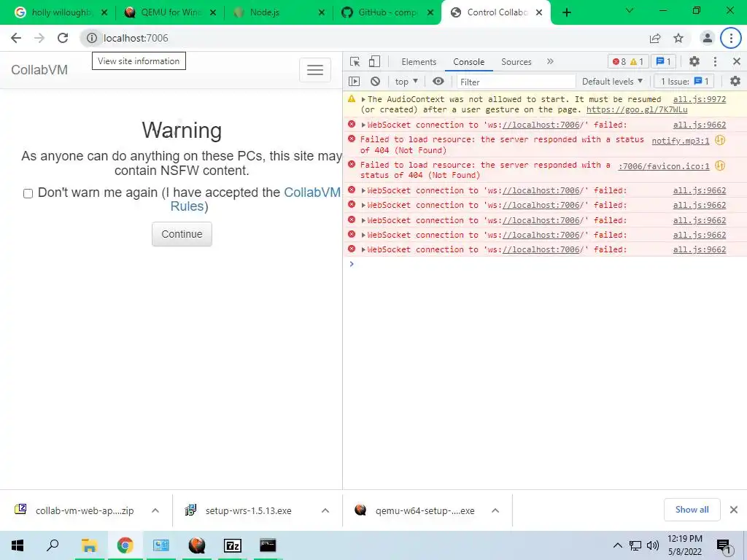
Task: Open Command Prompt from taskbar
Action: pos(268,545)
